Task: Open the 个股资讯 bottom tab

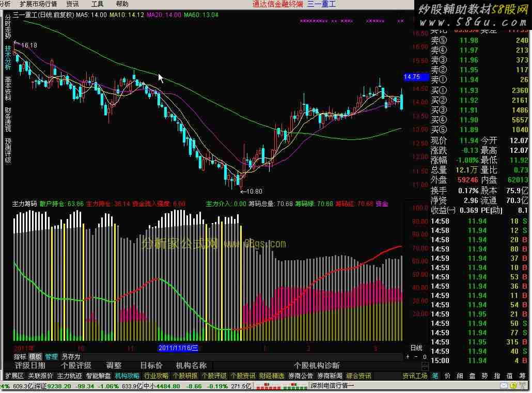Action: 243,376
